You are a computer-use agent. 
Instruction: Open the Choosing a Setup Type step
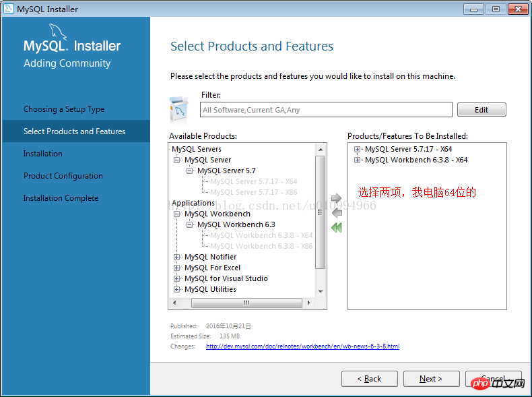click(x=64, y=109)
